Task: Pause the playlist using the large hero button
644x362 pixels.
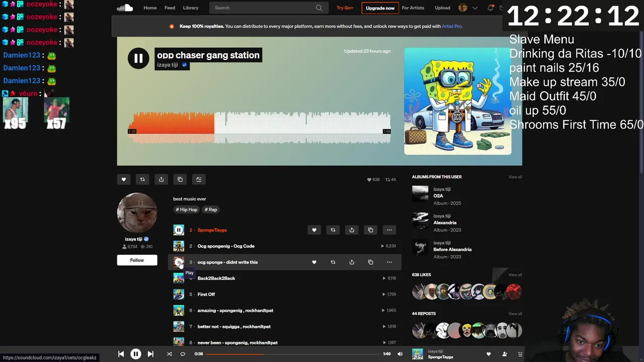Action: pyautogui.click(x=138, y=58)
